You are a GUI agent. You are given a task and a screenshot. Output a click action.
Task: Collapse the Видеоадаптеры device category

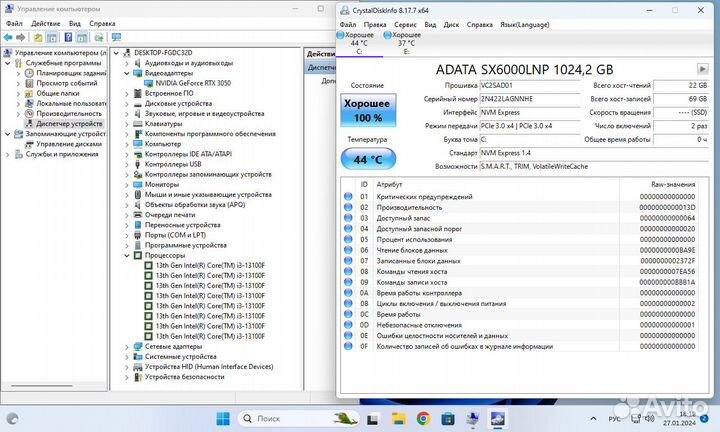pos(127,73)
